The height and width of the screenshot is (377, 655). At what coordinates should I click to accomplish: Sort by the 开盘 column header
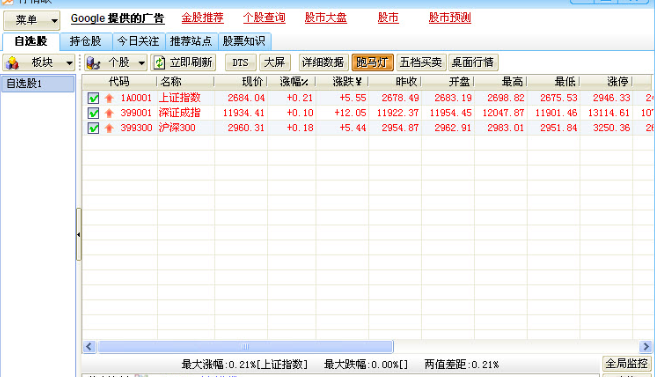coord(448,82)
